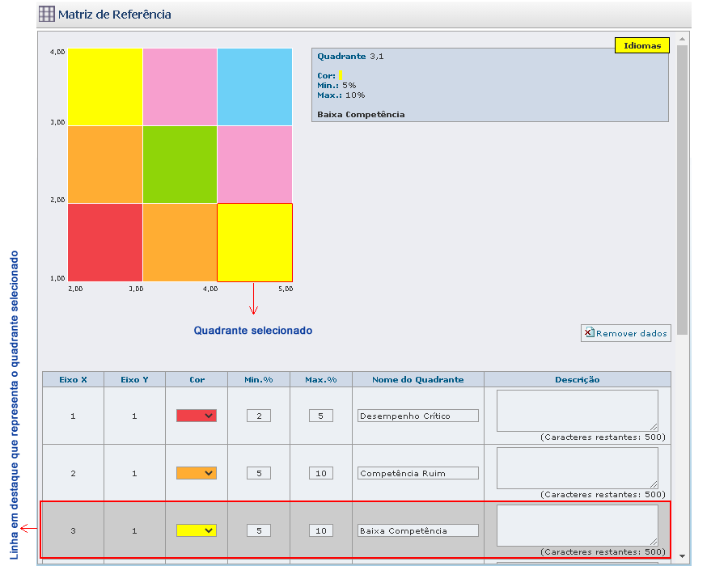Click description textarea for Baixa Competência
The width and height of the screenshot is (728, 566).
577,526
